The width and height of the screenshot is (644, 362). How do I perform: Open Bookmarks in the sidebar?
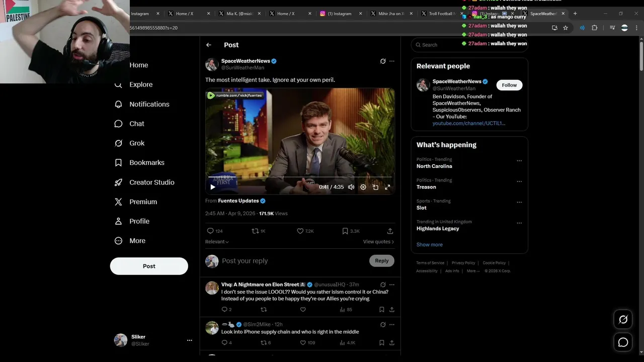(146, 163)
